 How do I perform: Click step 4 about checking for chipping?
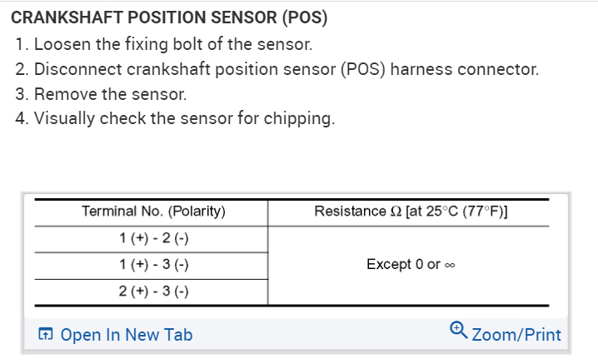pos(175,118)
